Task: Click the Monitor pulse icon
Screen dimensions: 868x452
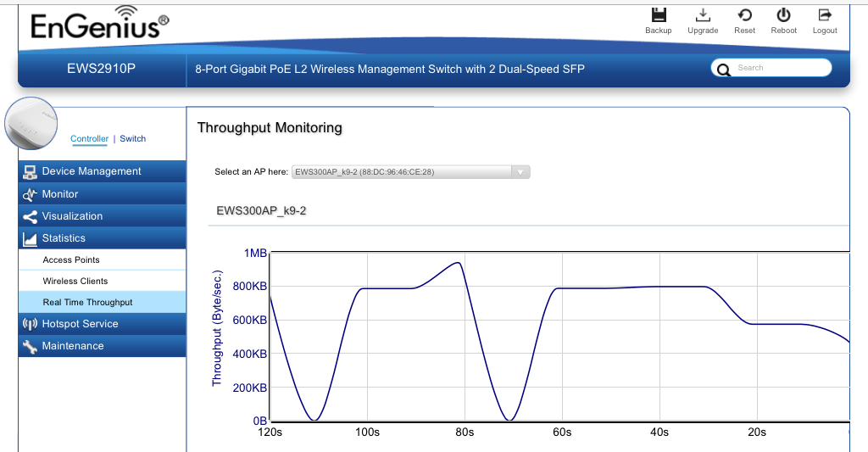Action: pyautogui.click(x=30, y=194)
